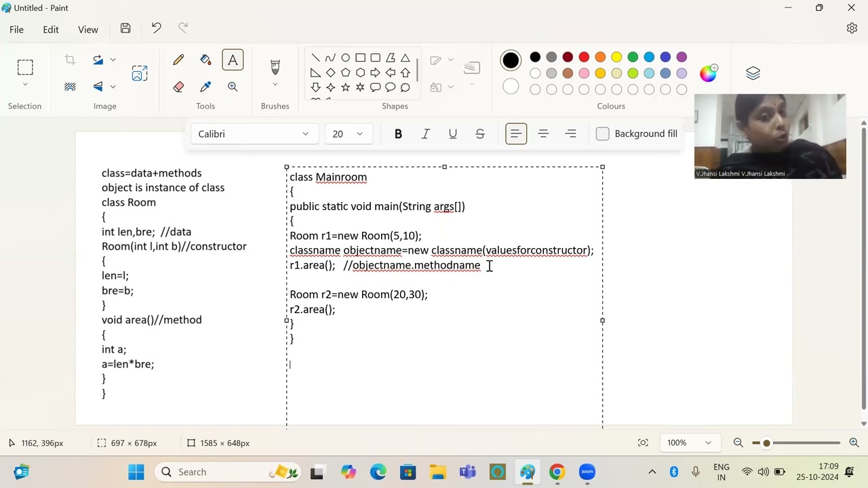Screen dimensions: 868x488
Task: Select the red colour swatch
Action: coord(584,57)
